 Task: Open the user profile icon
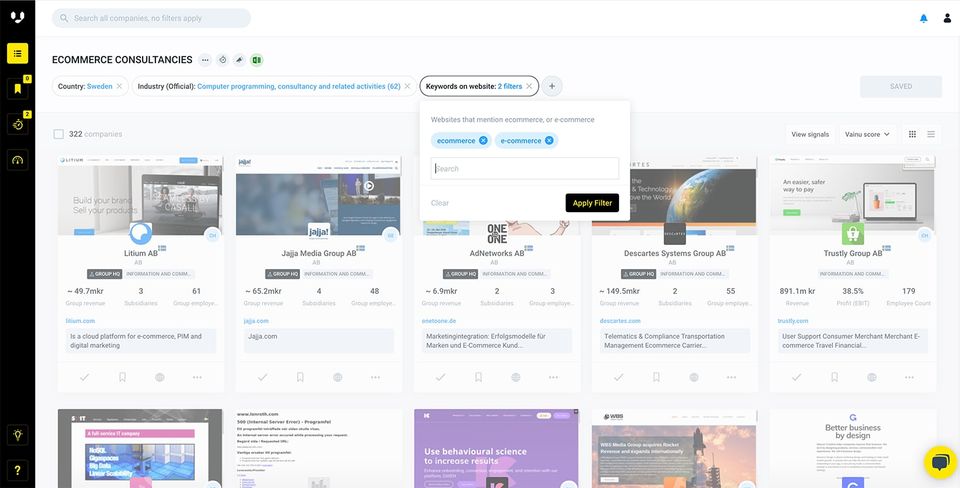[947, 18]
